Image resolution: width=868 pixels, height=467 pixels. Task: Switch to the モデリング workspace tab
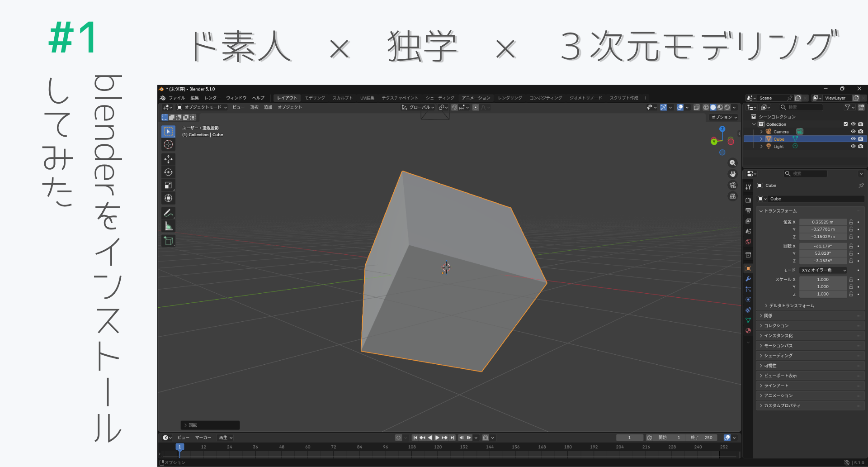pos(315,98)
